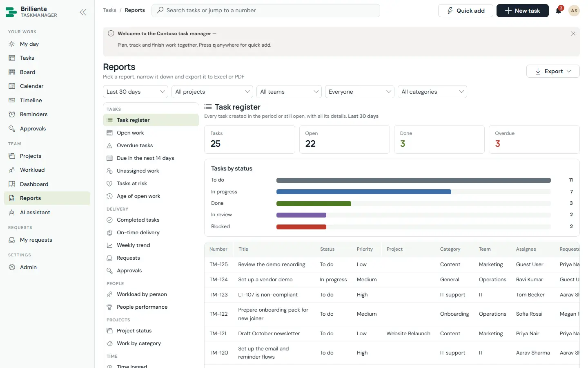Click the Dashboard grid icon
This screenshot has height=368, width=588.
click(x=12, y=184)
